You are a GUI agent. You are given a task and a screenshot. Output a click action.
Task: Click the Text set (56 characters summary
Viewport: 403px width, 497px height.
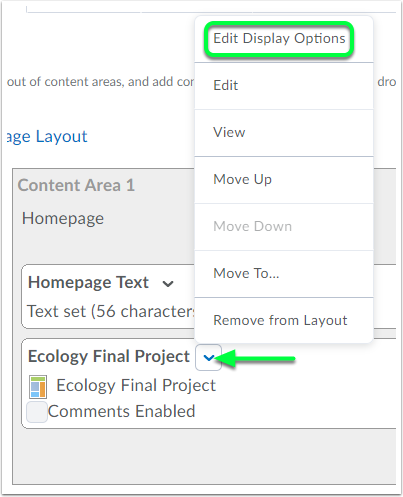tap(111, 312)
